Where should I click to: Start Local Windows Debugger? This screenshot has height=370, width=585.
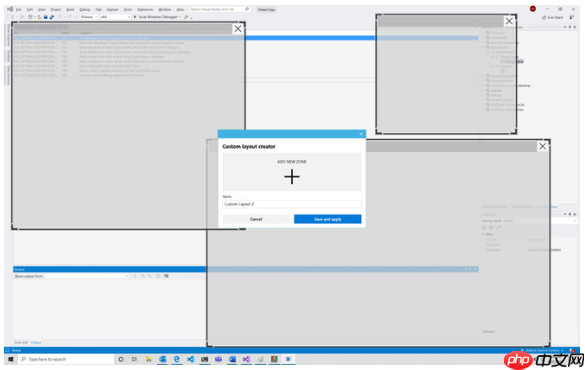click(x=156, y=17)
